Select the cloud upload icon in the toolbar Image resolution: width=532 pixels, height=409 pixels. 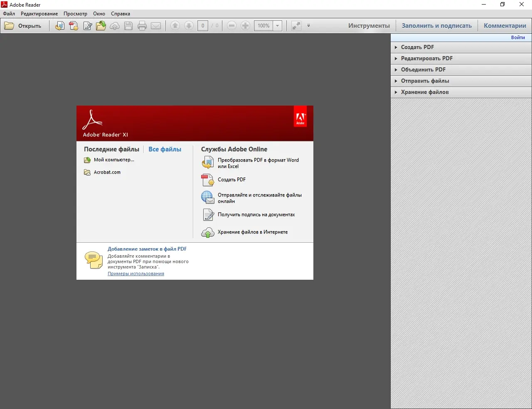pos(115,25)
